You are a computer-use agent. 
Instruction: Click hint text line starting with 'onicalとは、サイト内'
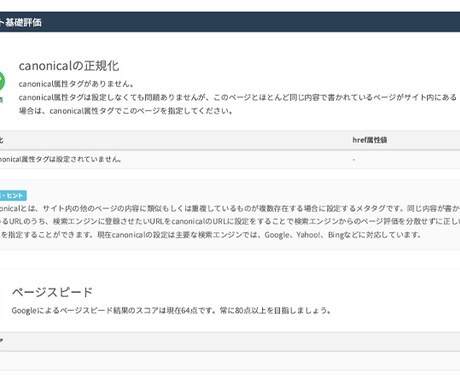click(230, 209)
